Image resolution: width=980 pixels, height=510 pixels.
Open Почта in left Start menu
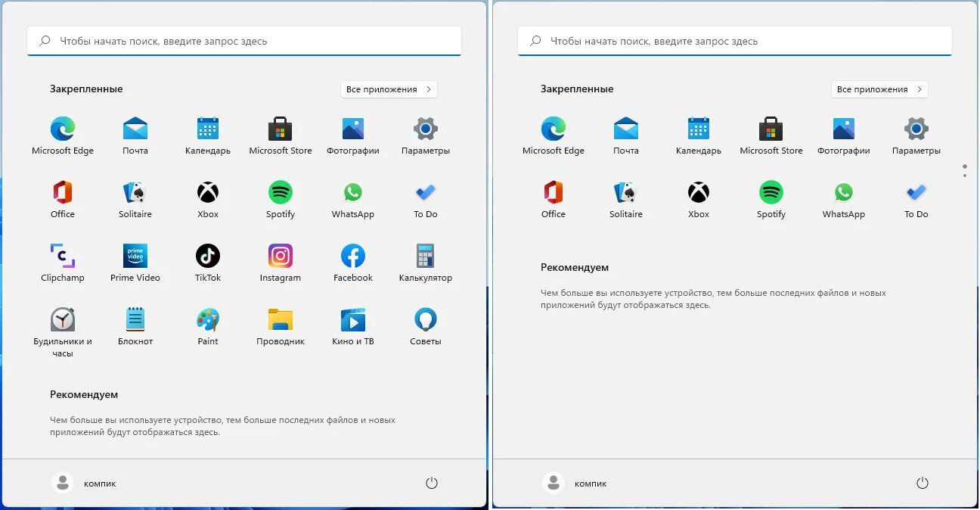click(135, 136)
